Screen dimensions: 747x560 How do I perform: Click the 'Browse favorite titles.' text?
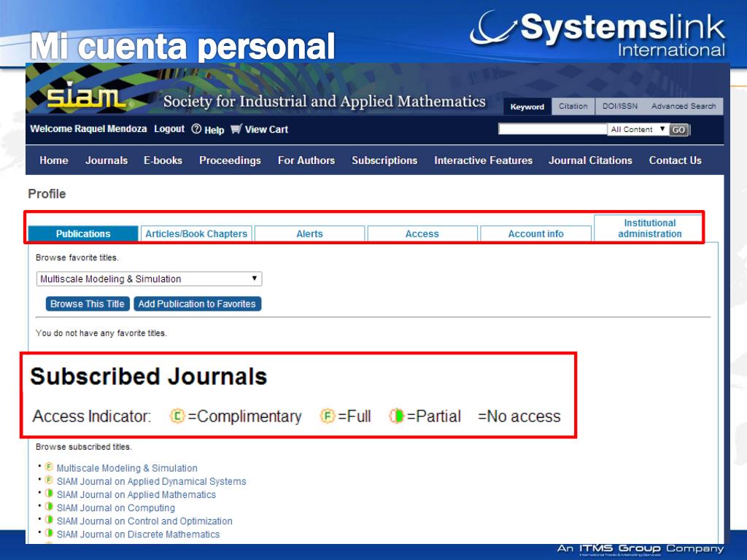77,257
